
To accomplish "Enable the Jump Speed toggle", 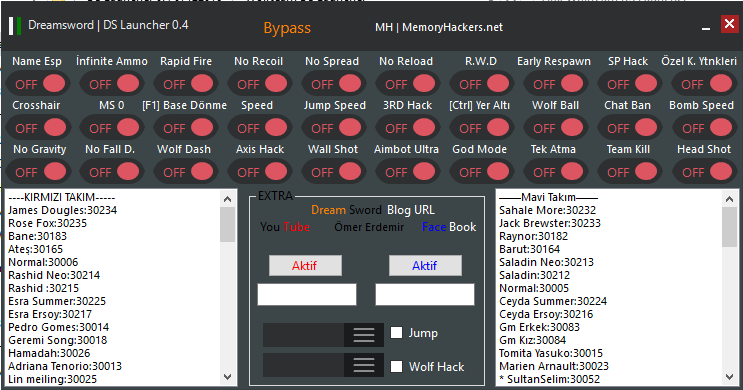I will (334, 128).
